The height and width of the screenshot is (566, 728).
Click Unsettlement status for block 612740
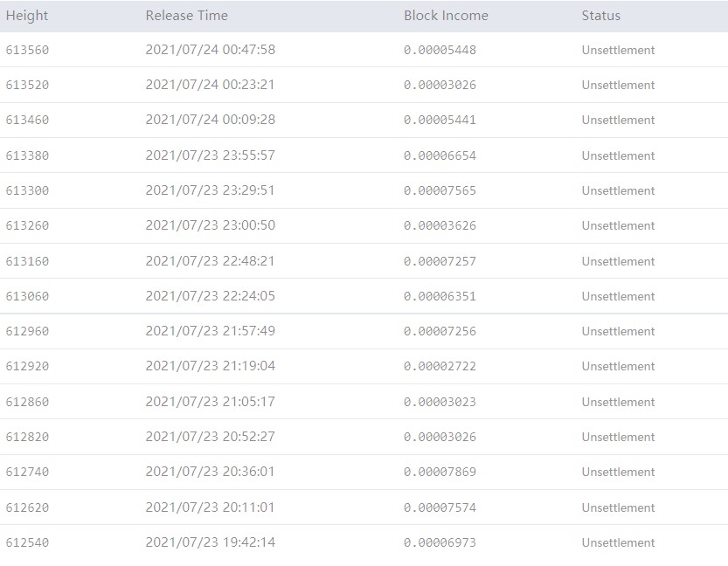[618, 473]
